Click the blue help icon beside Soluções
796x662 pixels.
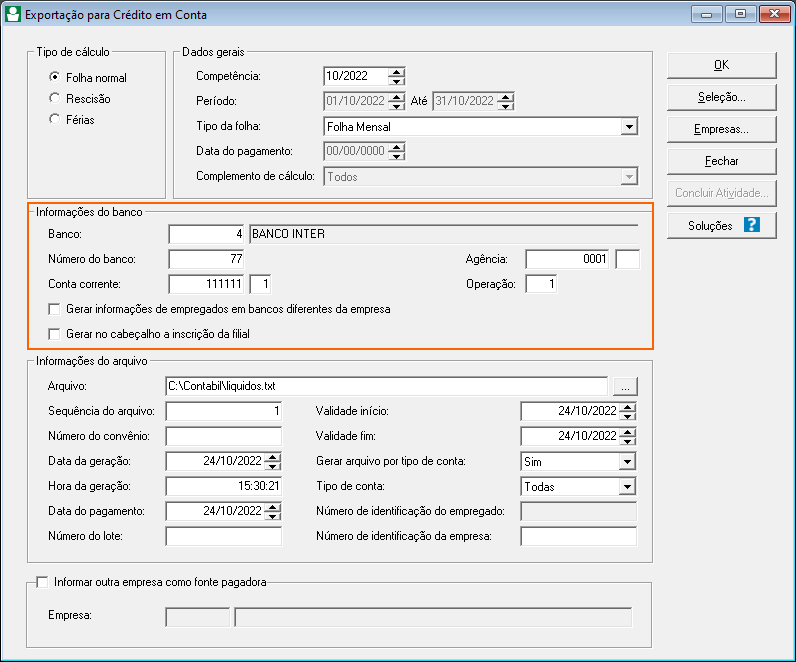pyautogui.click(x=752, y=225)
